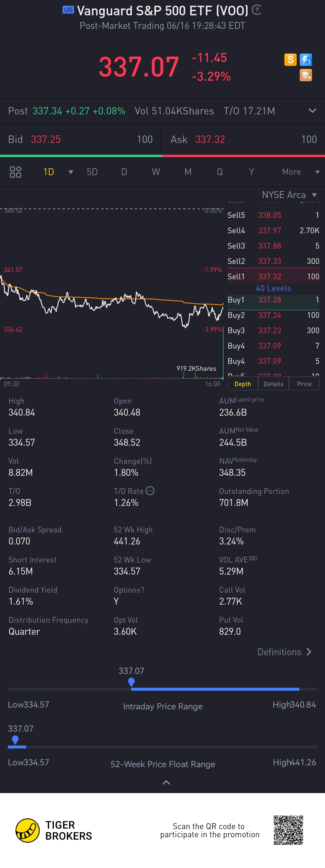Screen dimensions: 325x868
Task: Select the Sell5 338.05 order row
Action: 273,215
